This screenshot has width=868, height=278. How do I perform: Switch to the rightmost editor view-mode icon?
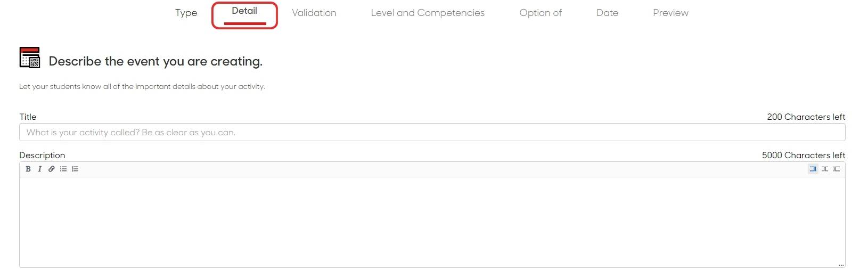tap(837, 169)
